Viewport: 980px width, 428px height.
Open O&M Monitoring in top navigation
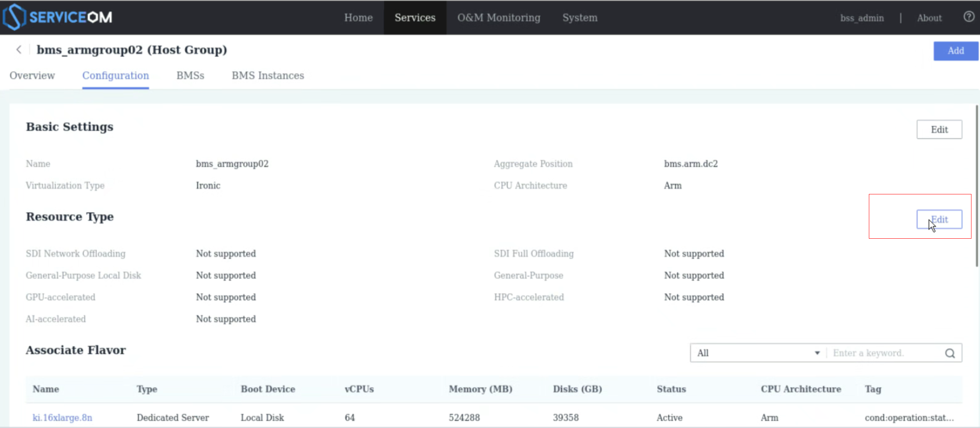click(498, 17)
